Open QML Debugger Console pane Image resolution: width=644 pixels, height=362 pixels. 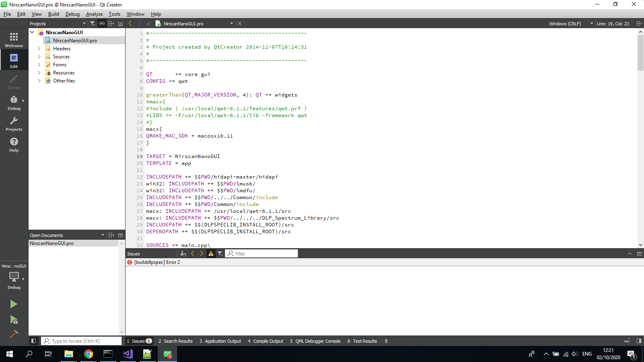(x=315, y=341)
